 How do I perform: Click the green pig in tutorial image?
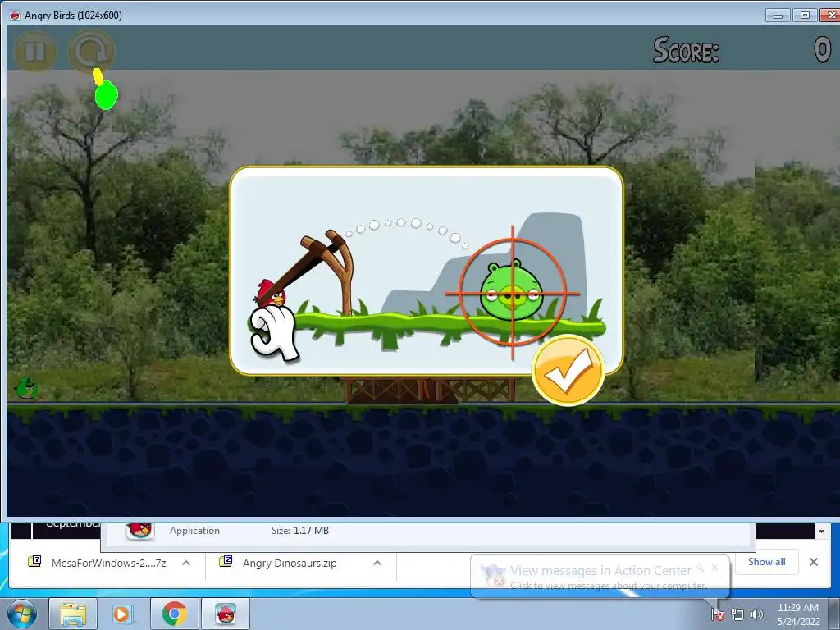pos(511,291)
